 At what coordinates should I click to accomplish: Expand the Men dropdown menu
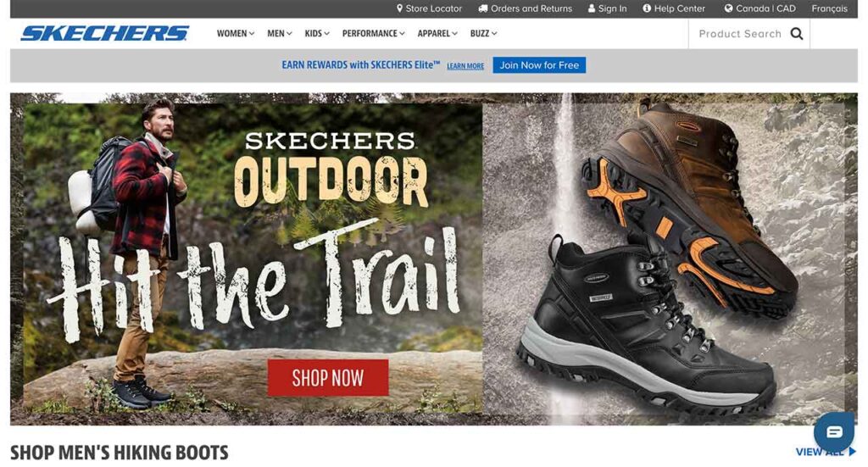tap(280, 34)
